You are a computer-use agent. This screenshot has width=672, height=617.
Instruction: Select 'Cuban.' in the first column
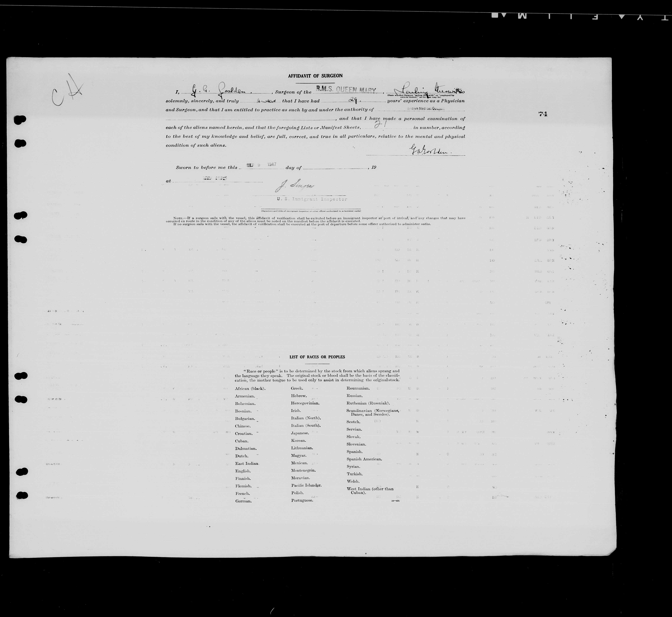(x=242, y=441)
